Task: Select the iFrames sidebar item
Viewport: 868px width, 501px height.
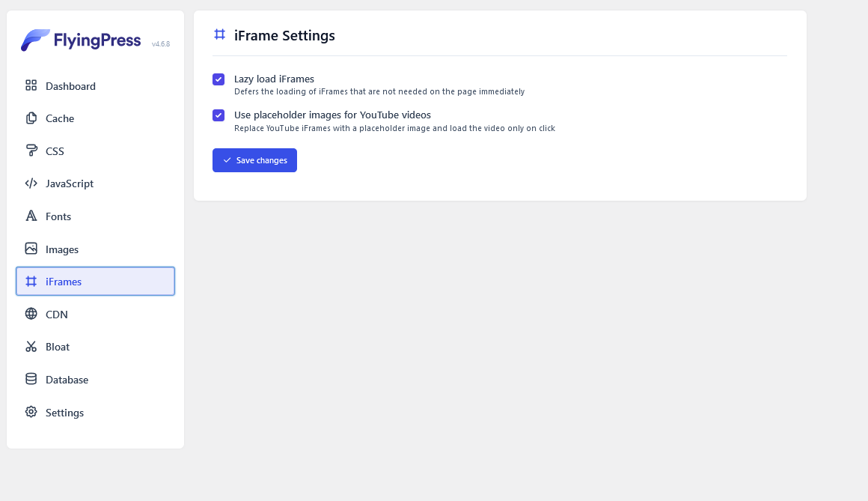Action: pyautogui.click(x=95, y=281)
